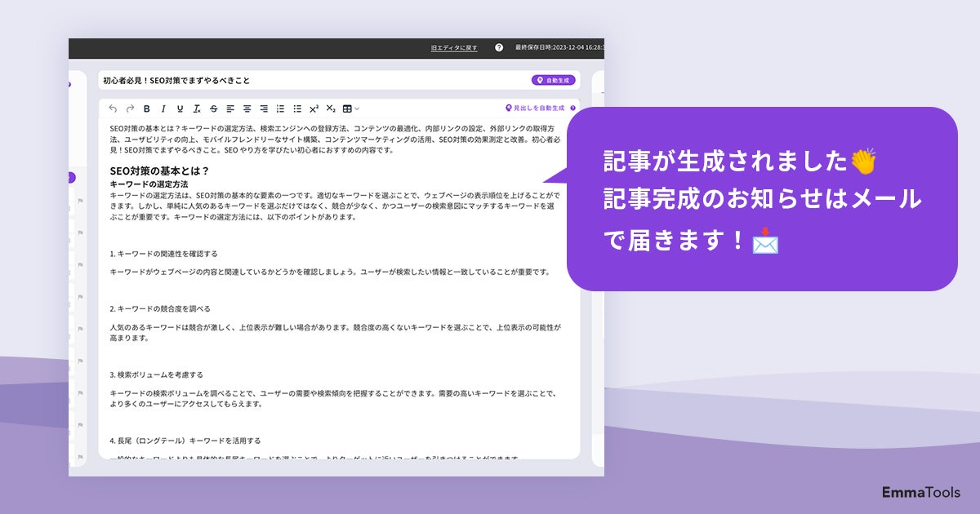Toggle italic formatting
The image size is (980, 514).
(163, 109)
